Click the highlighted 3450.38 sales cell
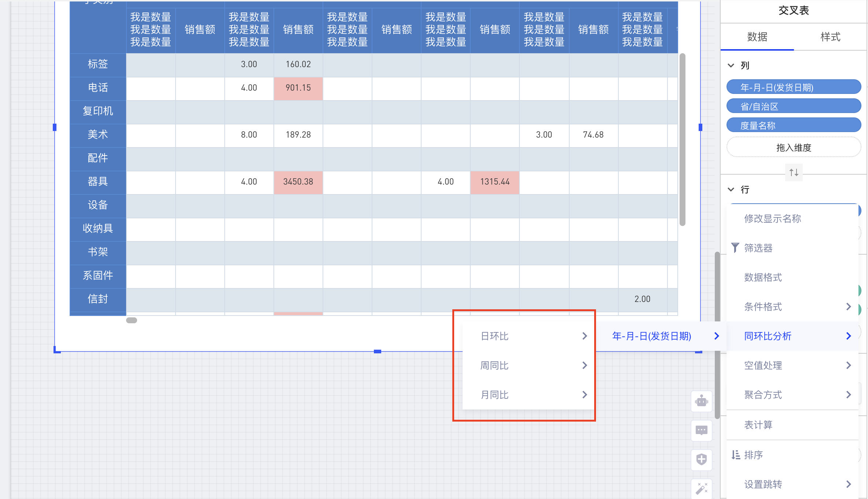Viewport: 868px width, 499px height. 298,182
